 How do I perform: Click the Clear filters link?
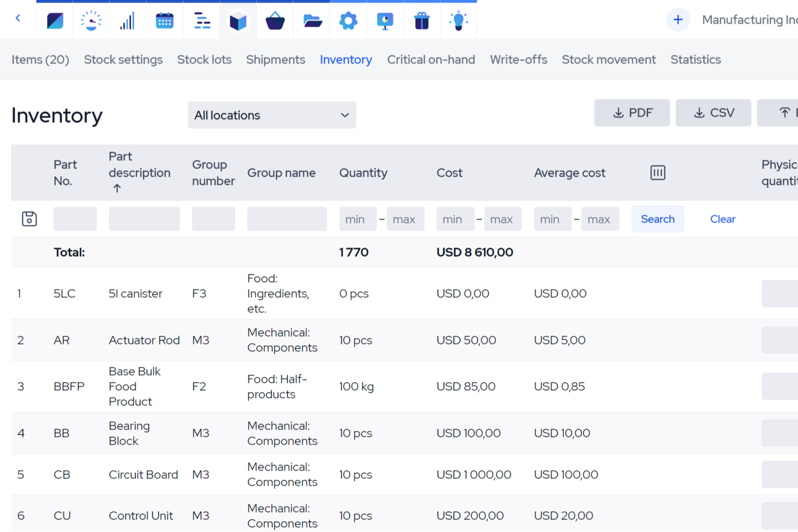point(723,219)
